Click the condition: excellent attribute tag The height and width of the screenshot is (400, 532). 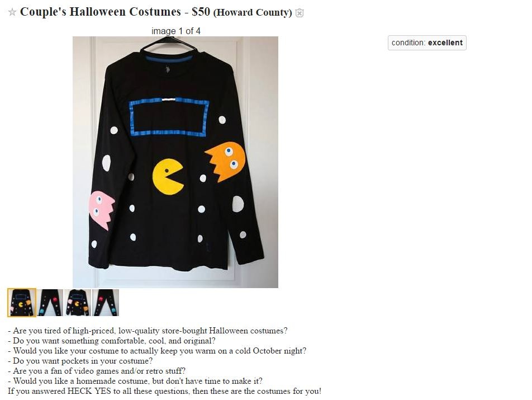pos(427,43)
